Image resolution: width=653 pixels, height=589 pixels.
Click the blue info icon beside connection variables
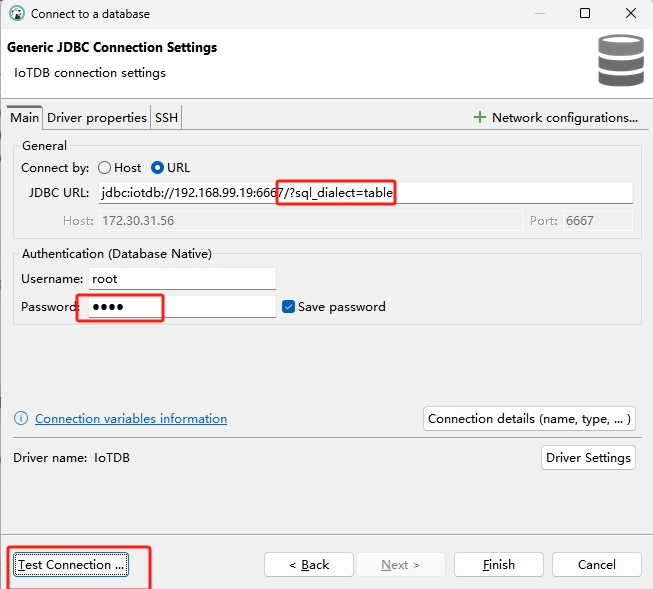pyautogui.click(x=20, y=419)
